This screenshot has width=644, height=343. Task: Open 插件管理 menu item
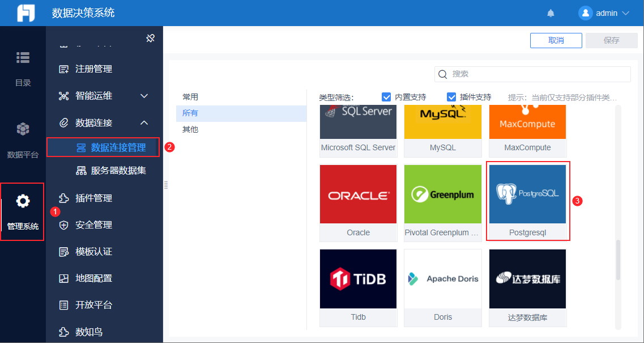(93, 198)
